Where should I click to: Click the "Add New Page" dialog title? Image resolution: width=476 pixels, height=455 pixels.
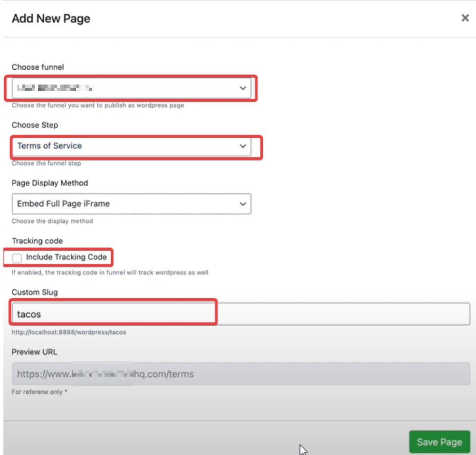[x=51, y=19]
